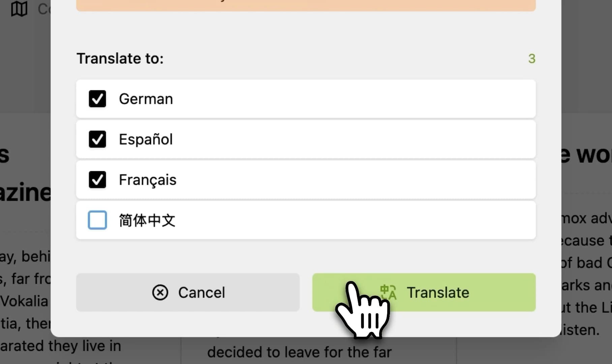This screenshot has width=612, height=364.
Task: Uncheck the Español checkbox
Action: point(97,139)
